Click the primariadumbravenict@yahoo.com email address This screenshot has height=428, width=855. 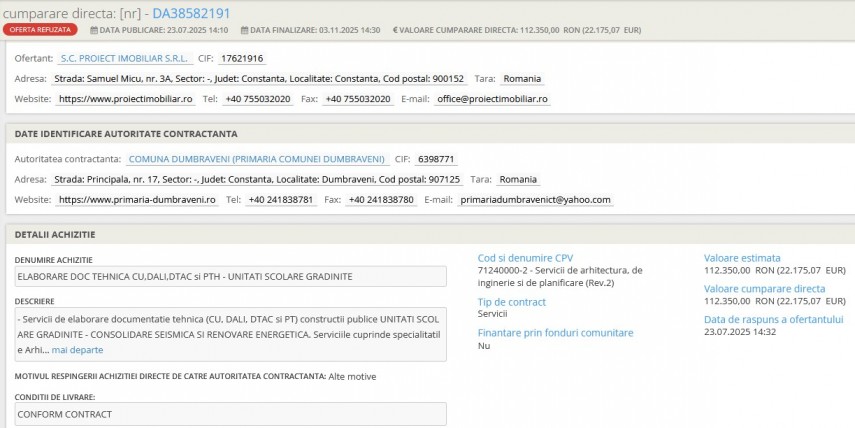pos(534,199)
